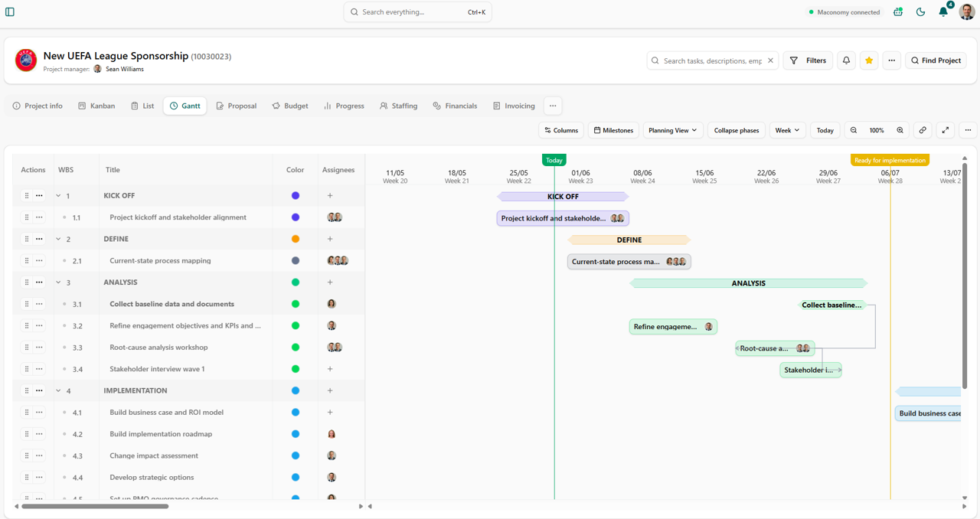Click the orange color dot for DEFINE
The image size is (980, 519).
[296, 239]
